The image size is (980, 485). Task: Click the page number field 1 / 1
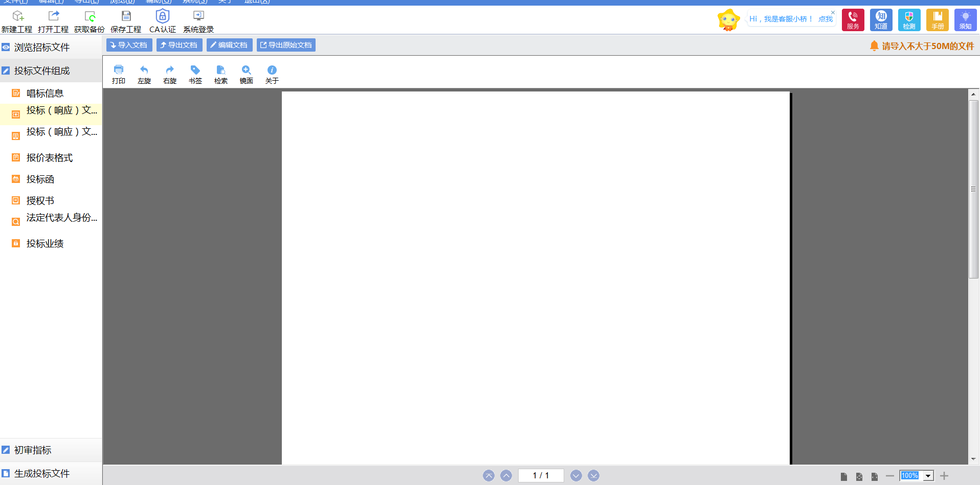click(541, 476)
